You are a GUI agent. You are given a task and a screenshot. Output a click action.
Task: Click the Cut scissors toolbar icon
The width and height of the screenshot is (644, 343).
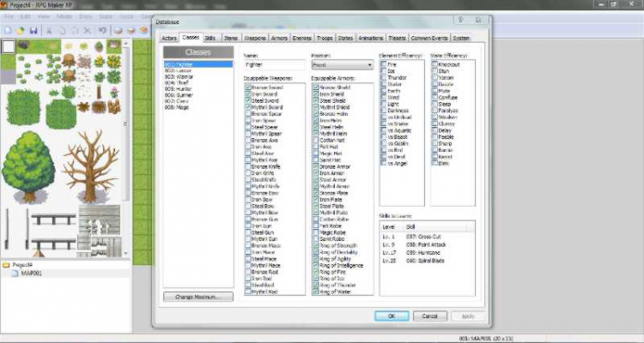tap(48, 31)
